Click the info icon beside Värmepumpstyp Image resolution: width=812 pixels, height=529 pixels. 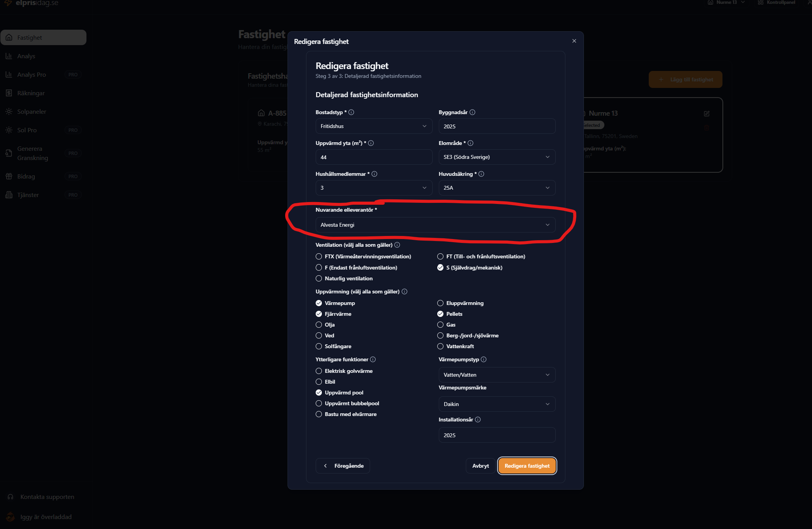[484, 359]
